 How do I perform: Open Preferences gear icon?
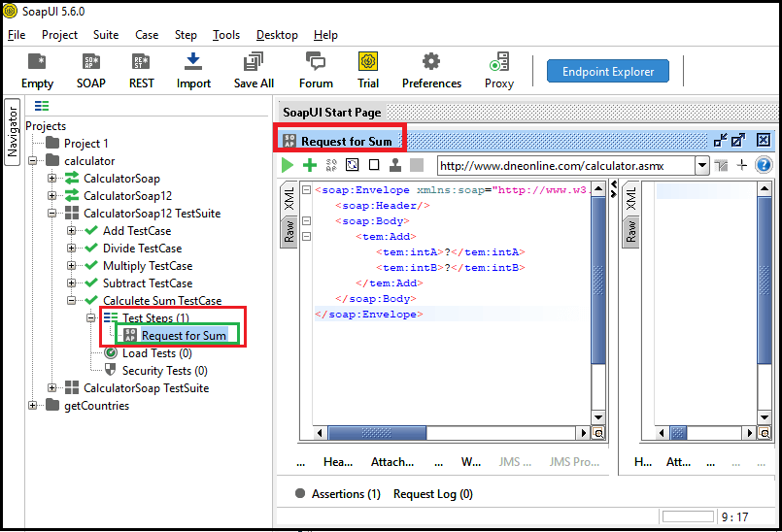click(x=431, y=62)
